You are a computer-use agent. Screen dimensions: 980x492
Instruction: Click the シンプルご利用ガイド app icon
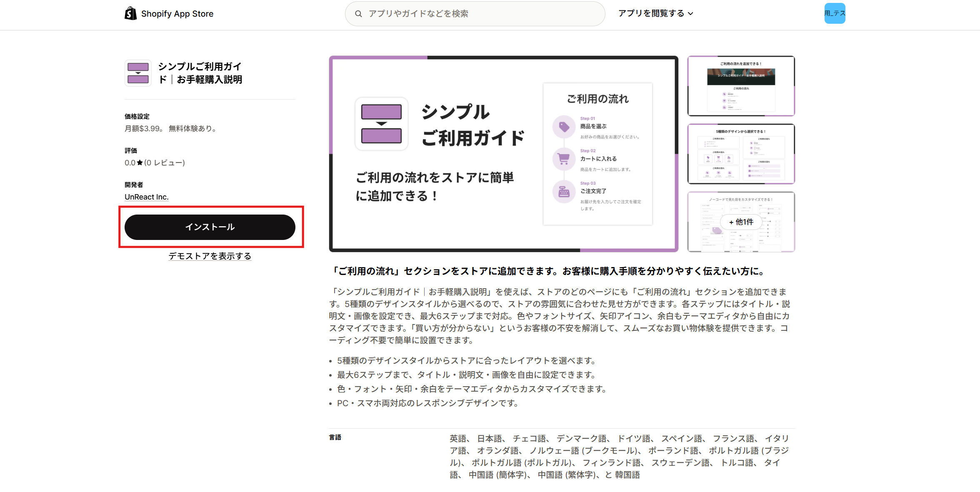137,73
